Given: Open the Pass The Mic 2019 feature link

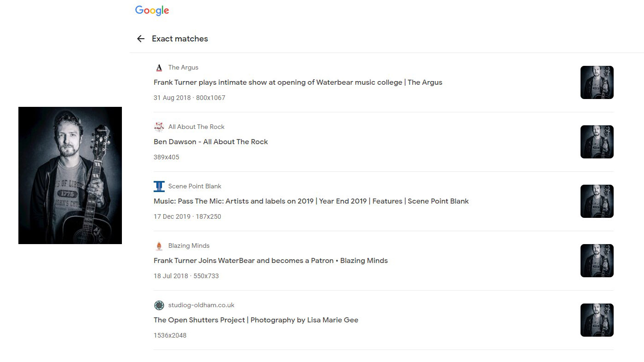Looking at the screenshot, I should [311, 201].
